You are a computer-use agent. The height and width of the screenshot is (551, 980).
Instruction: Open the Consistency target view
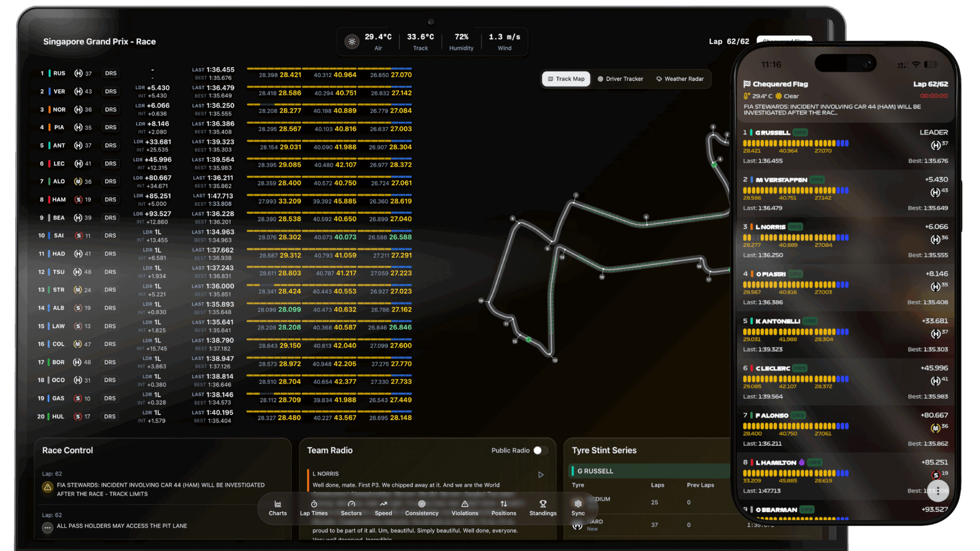[421, 508]
